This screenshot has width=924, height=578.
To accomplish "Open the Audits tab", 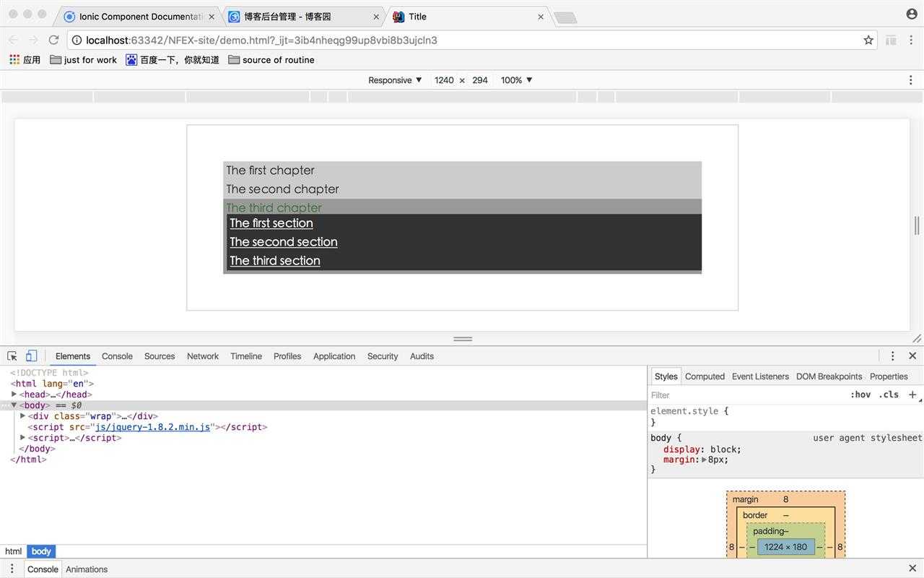I will [422, 356].
